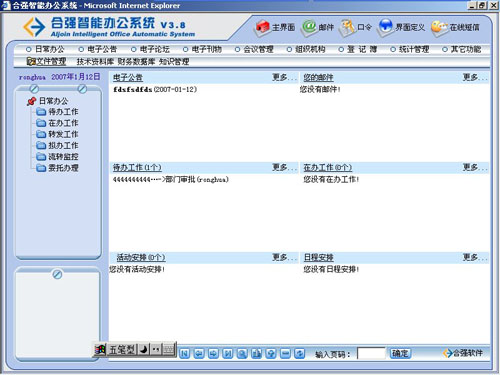Image resolution: width=500 pixels, height=375 pixels.
Task: Click the colorful IME icon beside 五笔型
Action: [x=100, y=350]
